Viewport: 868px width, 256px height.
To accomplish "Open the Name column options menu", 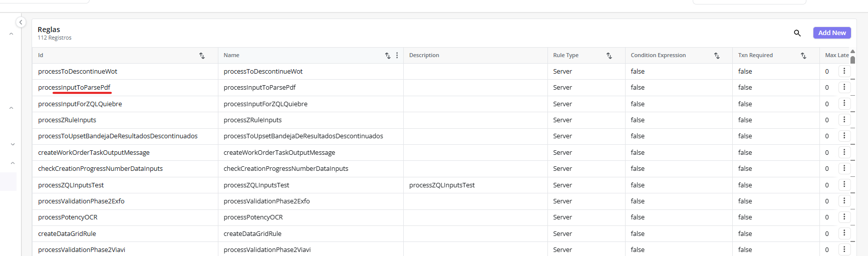I will [x=397, y=56].
